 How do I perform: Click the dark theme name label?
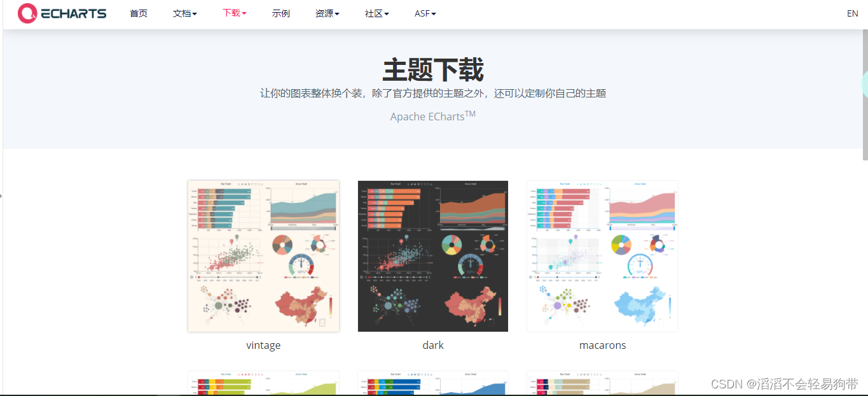click(x=433, y=345)
